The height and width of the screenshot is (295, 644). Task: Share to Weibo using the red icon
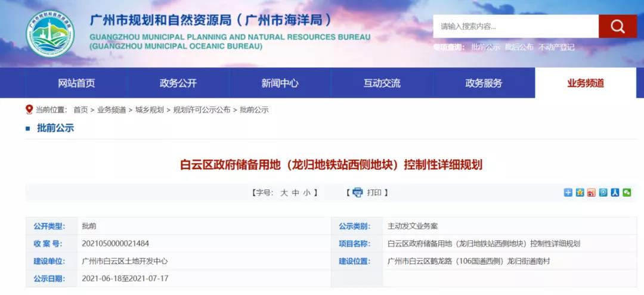click(592, 192)
